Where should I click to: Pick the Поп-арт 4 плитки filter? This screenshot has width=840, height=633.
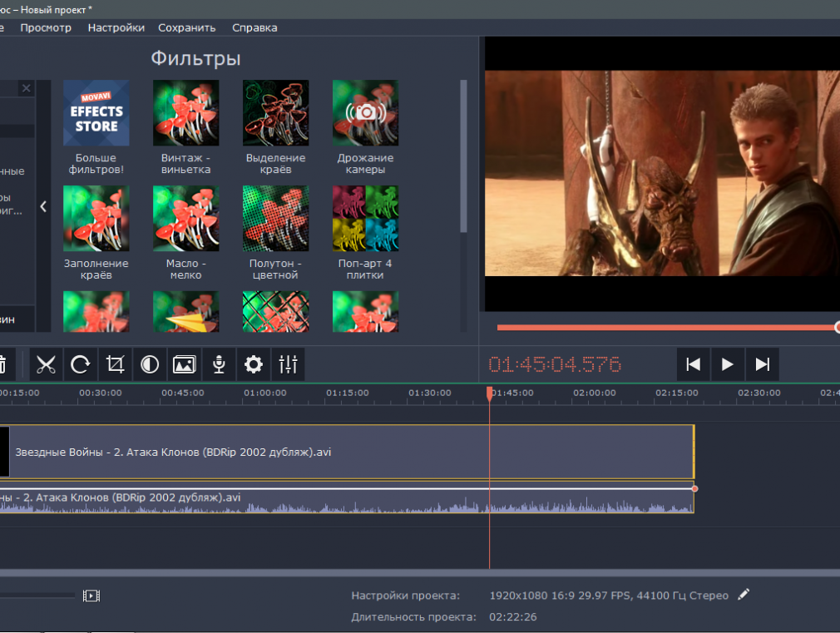click(365, 218)
